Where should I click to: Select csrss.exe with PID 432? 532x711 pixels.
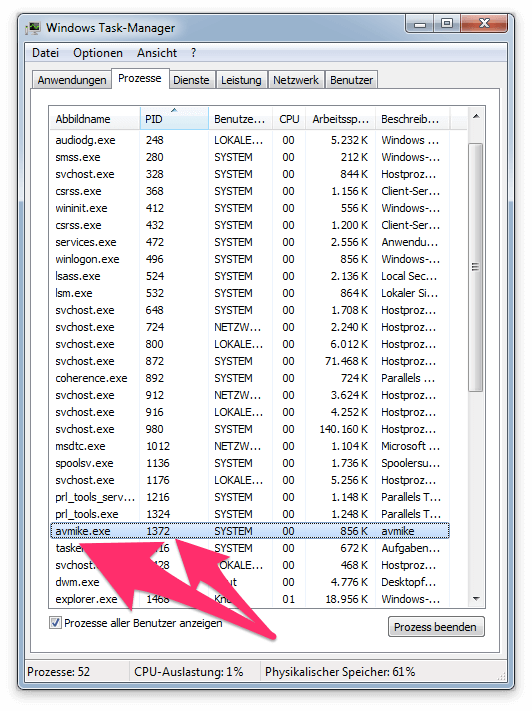[249, 225]
